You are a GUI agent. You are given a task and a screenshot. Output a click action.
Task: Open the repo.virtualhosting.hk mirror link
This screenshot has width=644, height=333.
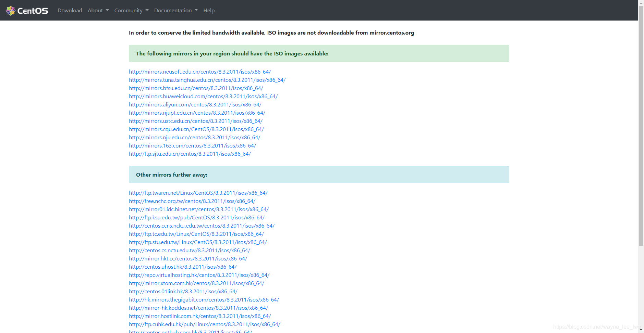199,275
